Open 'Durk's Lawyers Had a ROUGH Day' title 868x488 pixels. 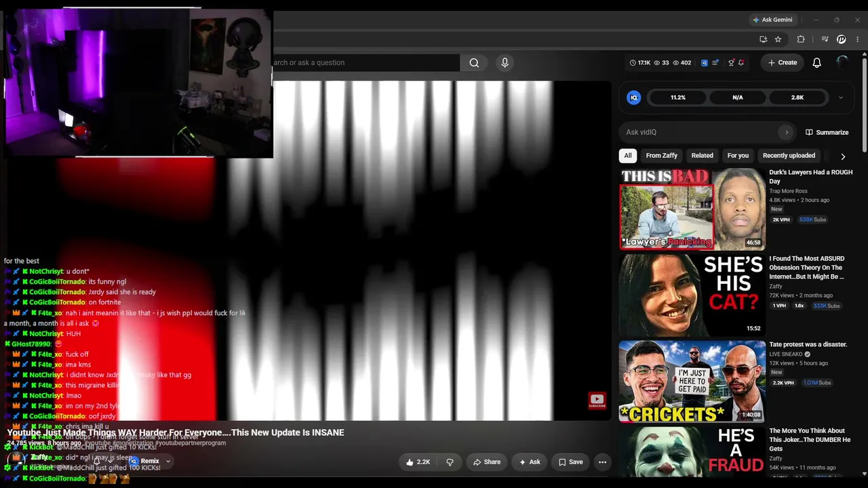pyautogui.click(x=810, y=177)
